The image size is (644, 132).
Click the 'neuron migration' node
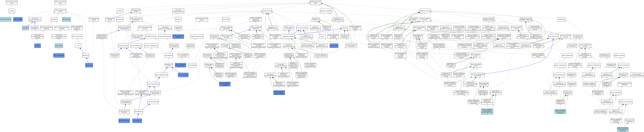point(183,75)
